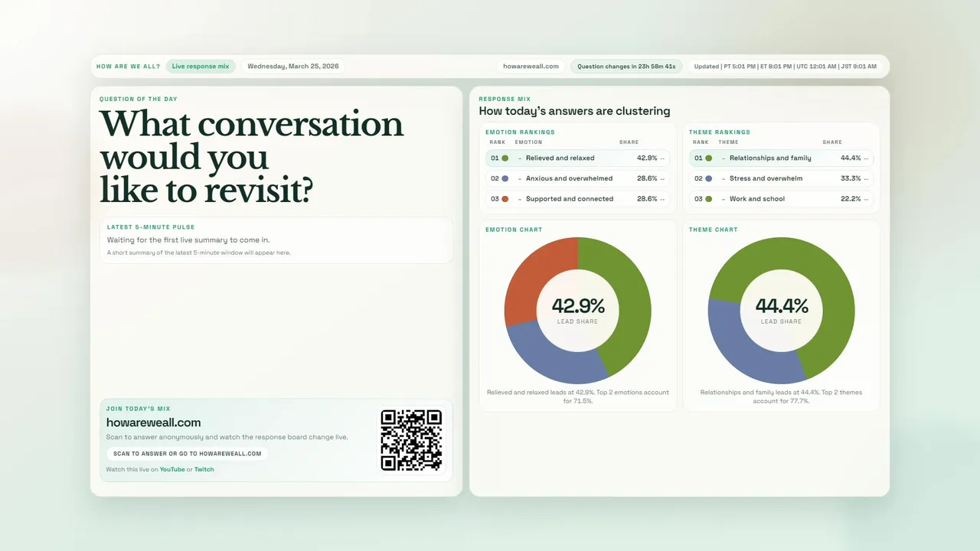Click the theme chart caption about Top 2 themes
The height and width of the screenshot is (551, 980).
coord(782,396)
